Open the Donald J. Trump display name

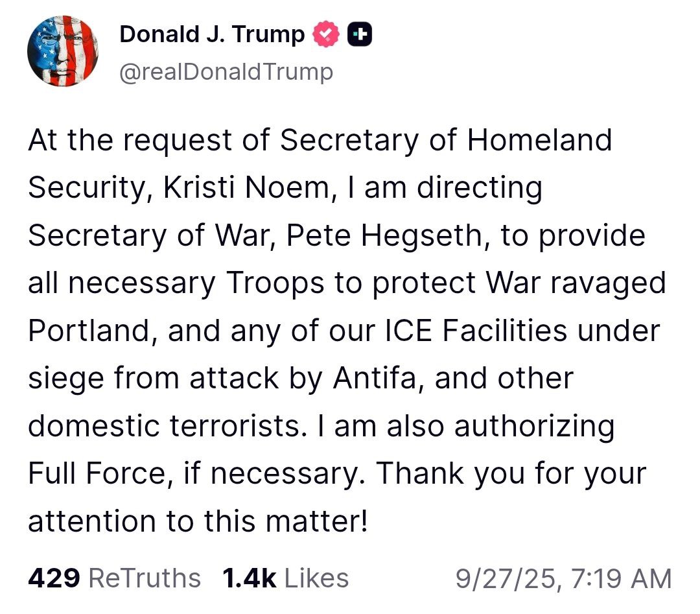click(212, 34)
